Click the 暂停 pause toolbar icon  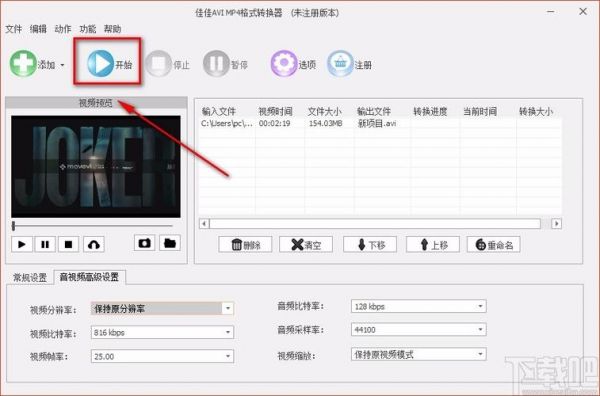[216, 64]
